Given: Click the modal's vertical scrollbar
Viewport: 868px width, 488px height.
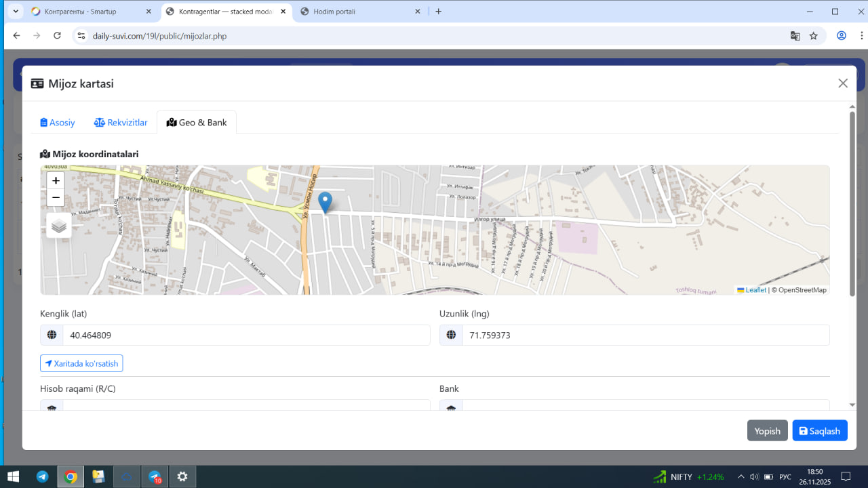Looking at the screenshot, I should pos(852,203).
